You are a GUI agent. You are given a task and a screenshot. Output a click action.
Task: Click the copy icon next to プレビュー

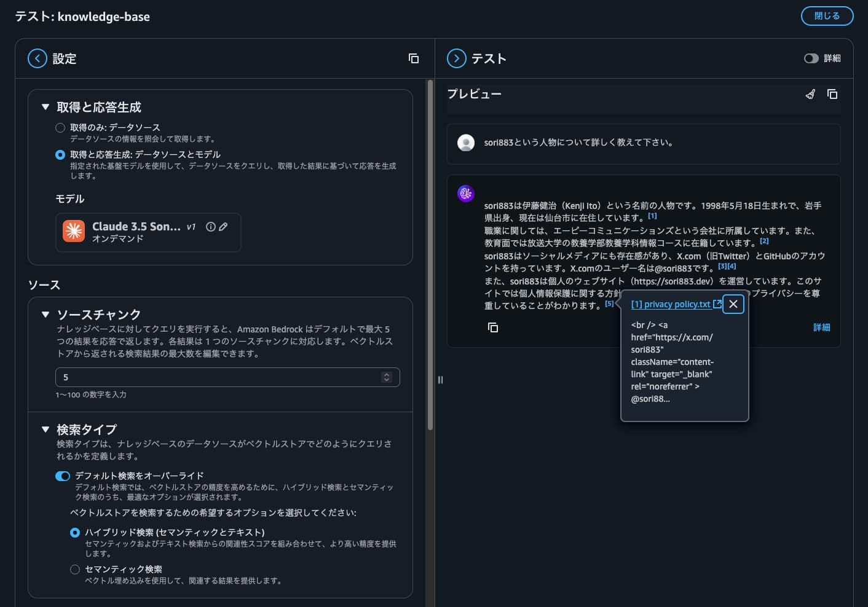coord(832,94)
